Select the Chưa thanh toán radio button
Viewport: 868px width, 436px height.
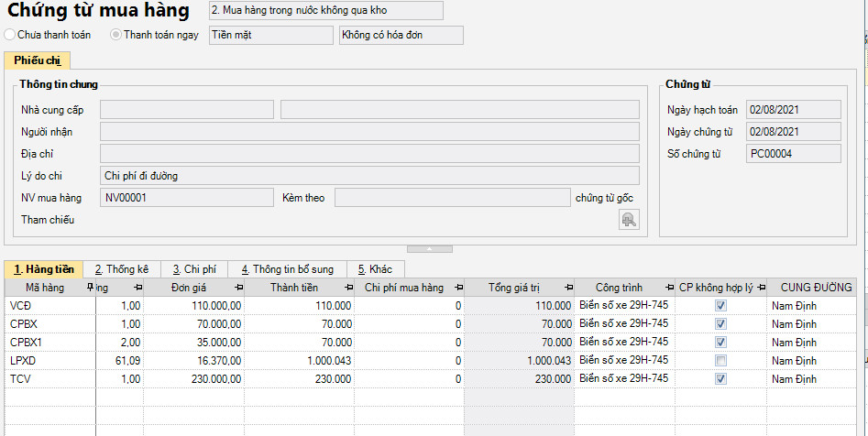(10, 35)
